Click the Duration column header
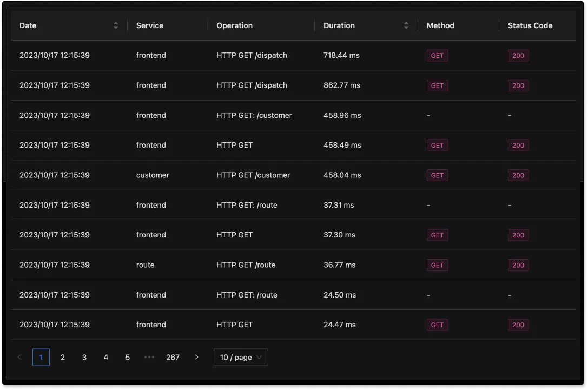 (366, 25)
